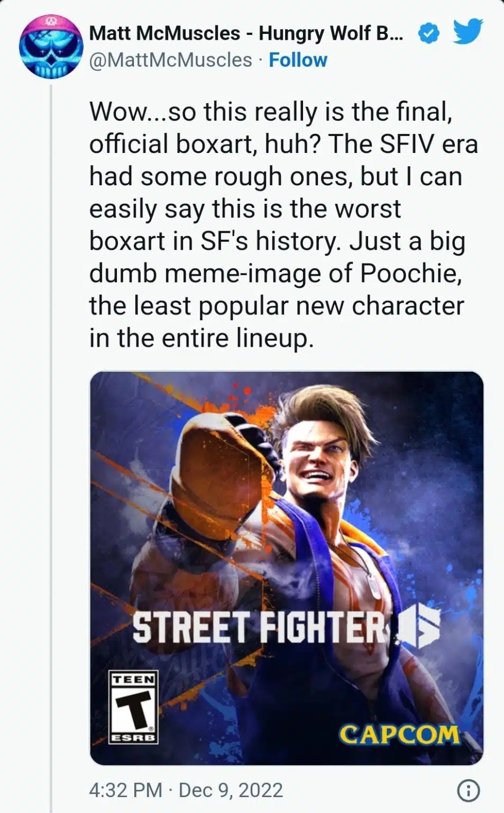
Task: Click the tweet's first line starting with Wow
Action: pyautogui.click(x=270, y=112)
